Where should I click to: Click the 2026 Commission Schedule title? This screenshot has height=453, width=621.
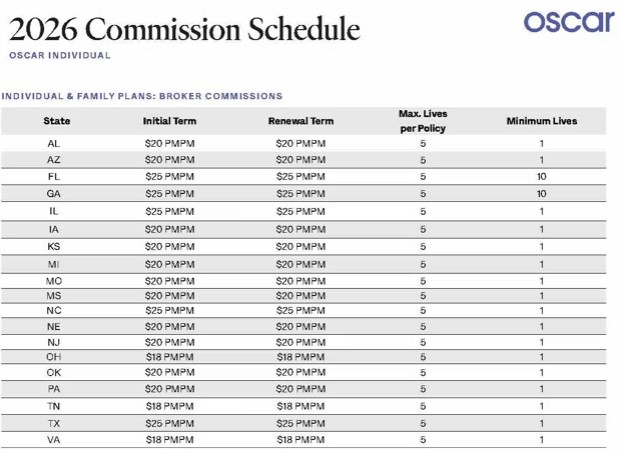point(183,27)
